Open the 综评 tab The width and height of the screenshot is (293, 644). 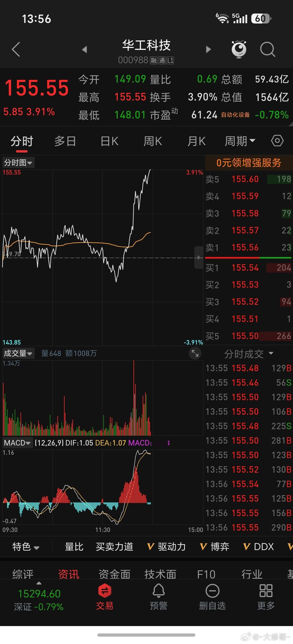[23, 574]
